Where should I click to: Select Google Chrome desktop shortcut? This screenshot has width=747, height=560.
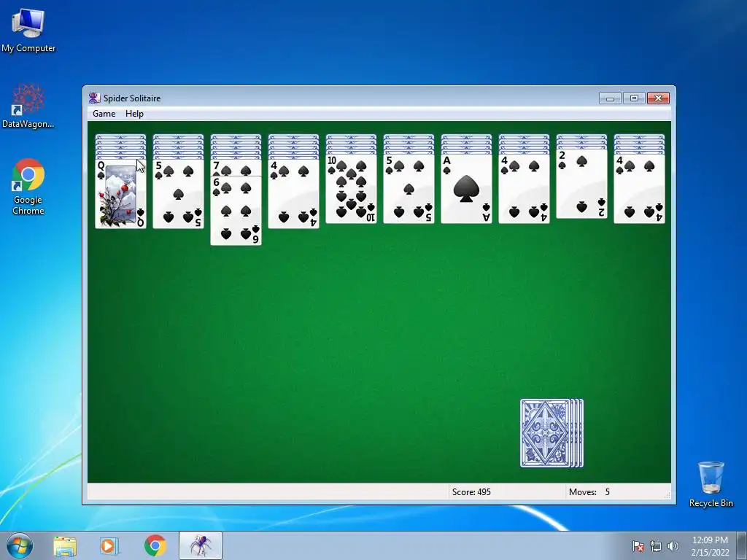click(x=28, y=187)
